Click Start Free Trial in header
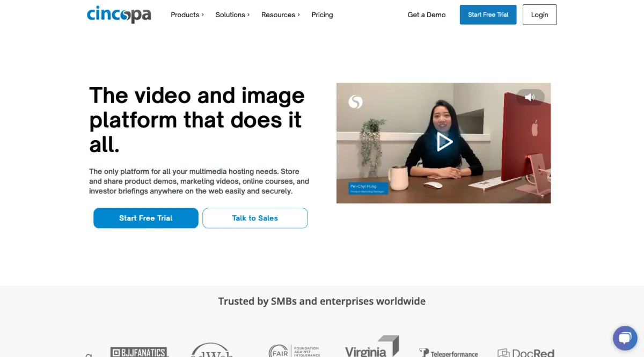 pos(488,14)
